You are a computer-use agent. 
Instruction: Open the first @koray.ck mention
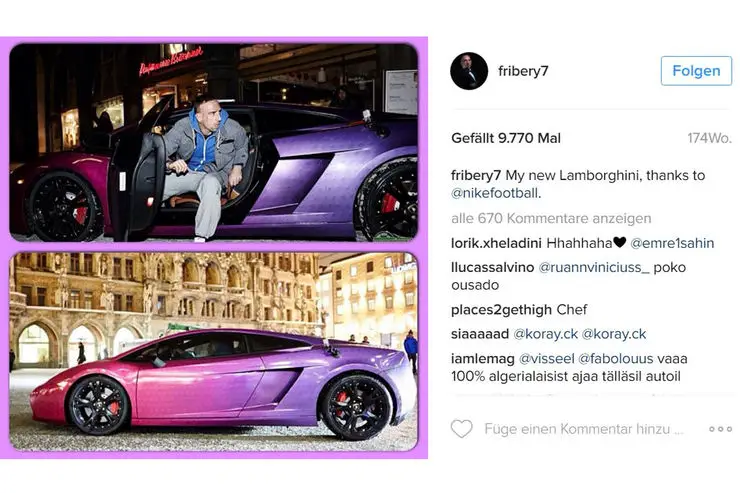(x=546, y=334)
